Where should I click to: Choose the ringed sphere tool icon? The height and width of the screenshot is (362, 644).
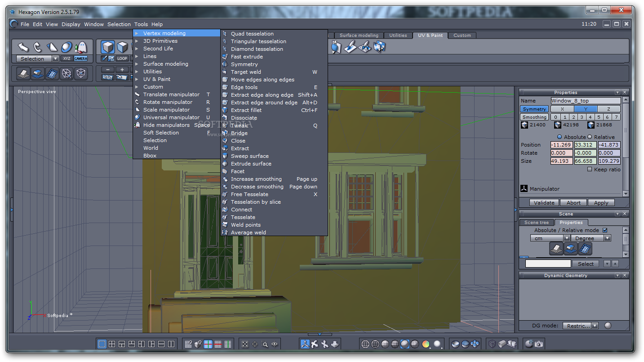tap(67, 47)
